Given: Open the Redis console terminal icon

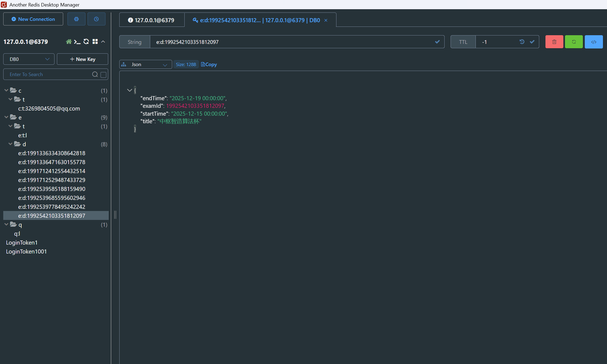Looking at the screenshot, I should (x=77, y=42).
